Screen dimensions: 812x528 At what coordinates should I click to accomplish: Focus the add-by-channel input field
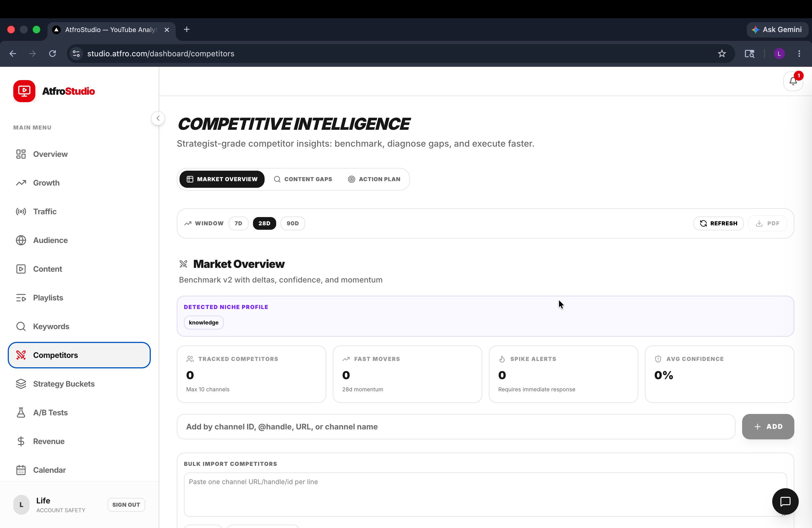456,427
